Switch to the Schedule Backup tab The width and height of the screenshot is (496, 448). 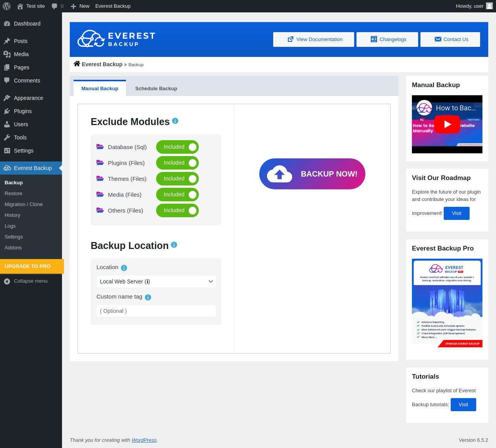point(156,88)
